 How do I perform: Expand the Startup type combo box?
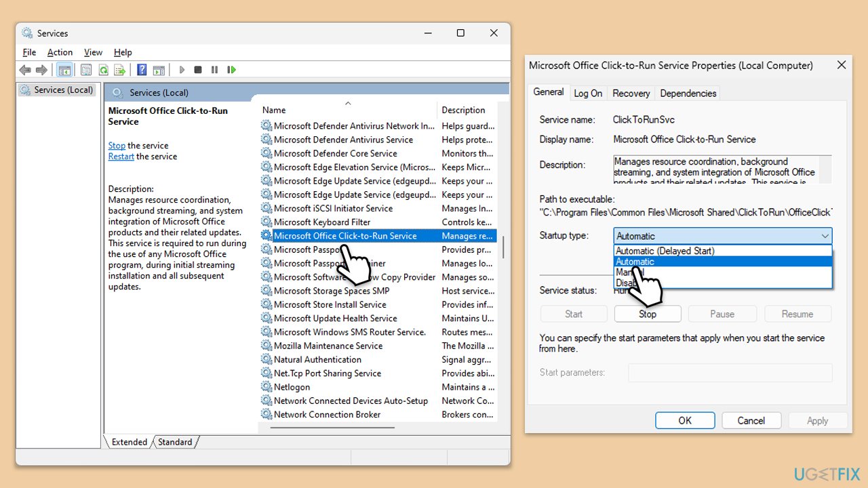(723, 236)
